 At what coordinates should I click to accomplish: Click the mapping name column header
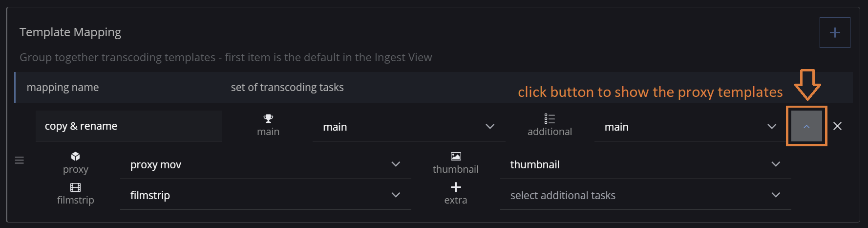click(x=63, y=88)
